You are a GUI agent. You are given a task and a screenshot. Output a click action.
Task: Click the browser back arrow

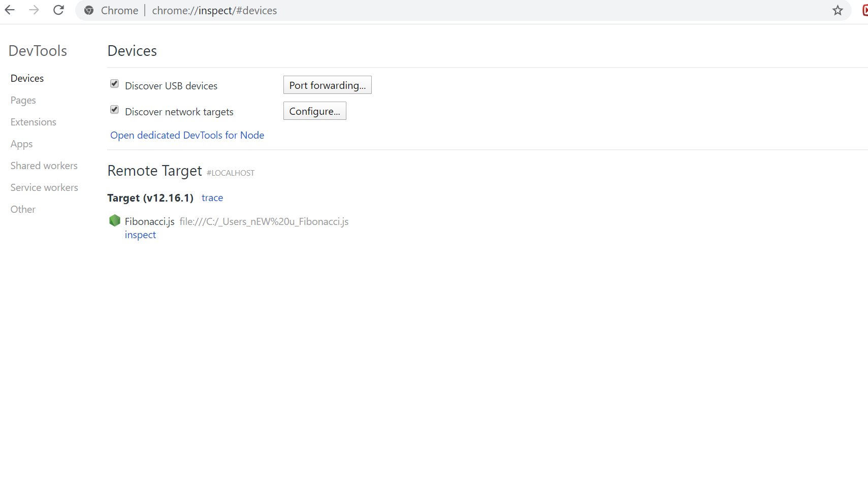coord(10,10)
